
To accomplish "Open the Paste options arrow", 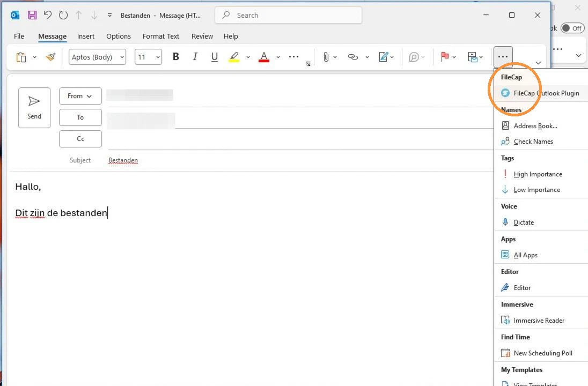I will tap(34, 57).
